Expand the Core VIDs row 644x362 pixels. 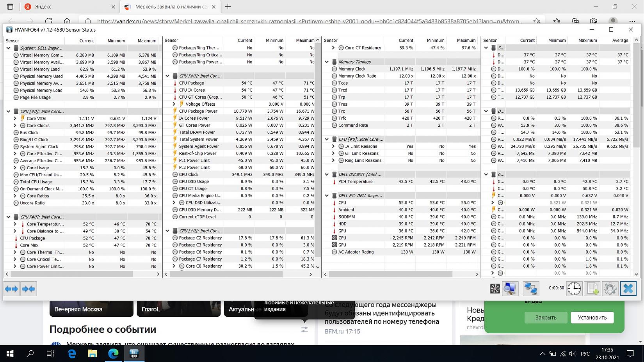(x=15, y=119)
